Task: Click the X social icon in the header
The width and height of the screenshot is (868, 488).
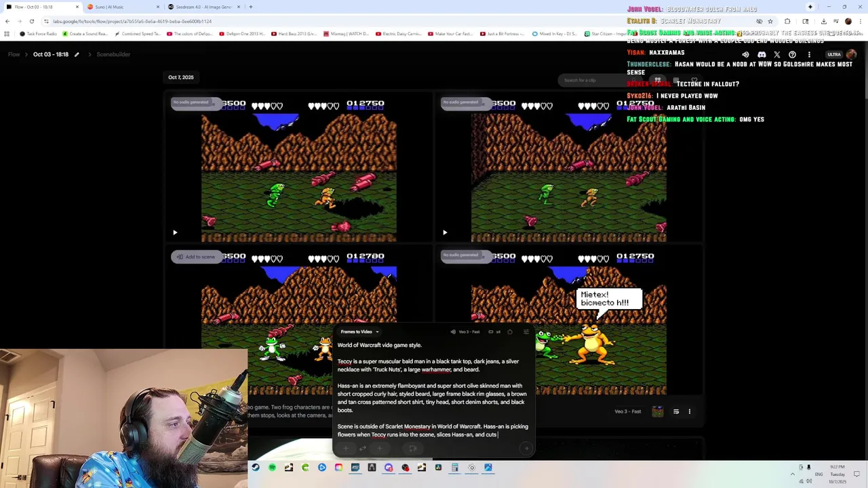Action: (x=777, y=54)
